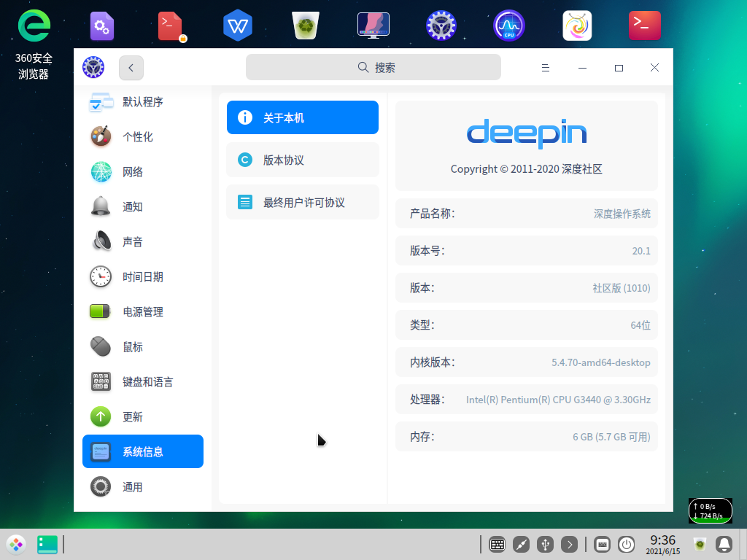Click the red terminal icon at top right
Viewport: 747px width, 560px height.
tap(644, 26)
